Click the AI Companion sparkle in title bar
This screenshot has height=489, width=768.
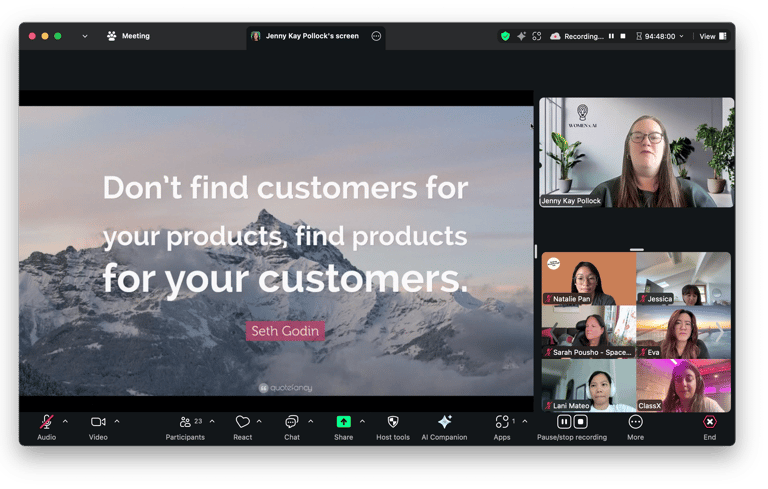click(x=522, y=36)
